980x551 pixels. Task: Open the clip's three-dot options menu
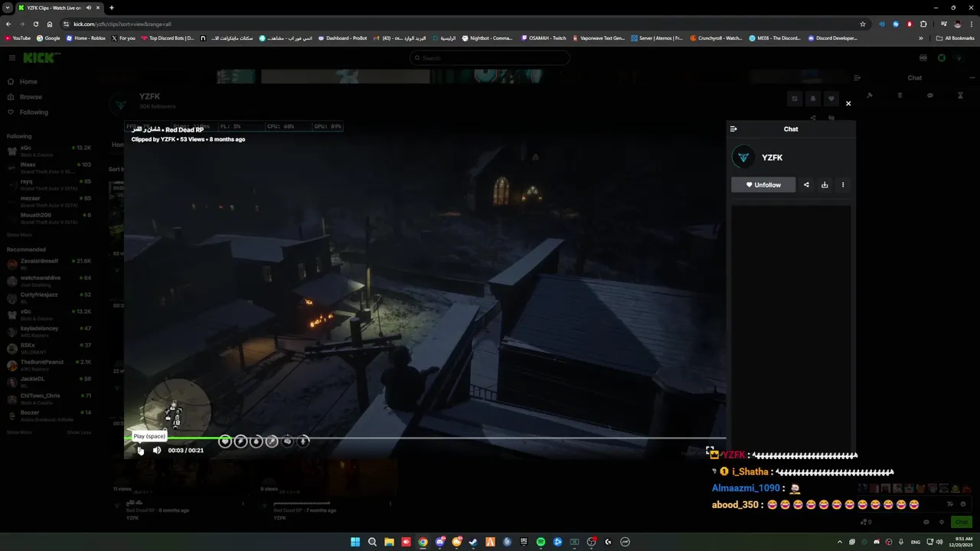pyautogui.click(x=843, y=184)
